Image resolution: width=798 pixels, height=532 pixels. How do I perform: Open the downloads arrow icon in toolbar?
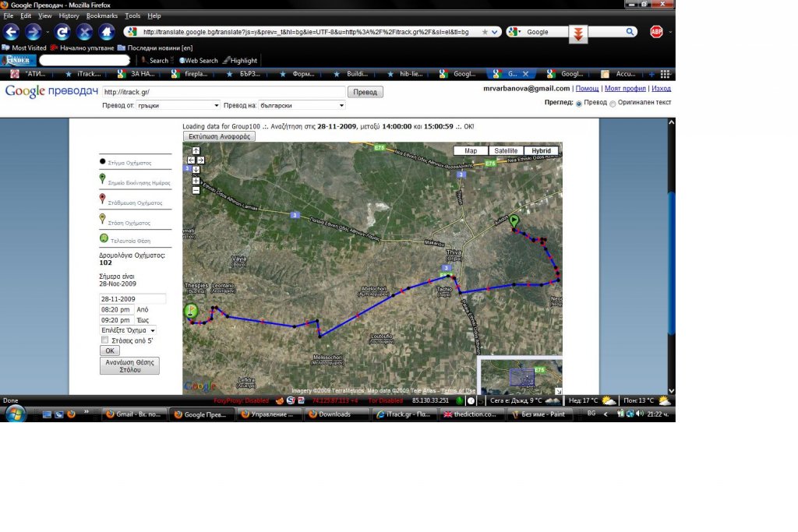pyautogui.click(x=578, y=33)
